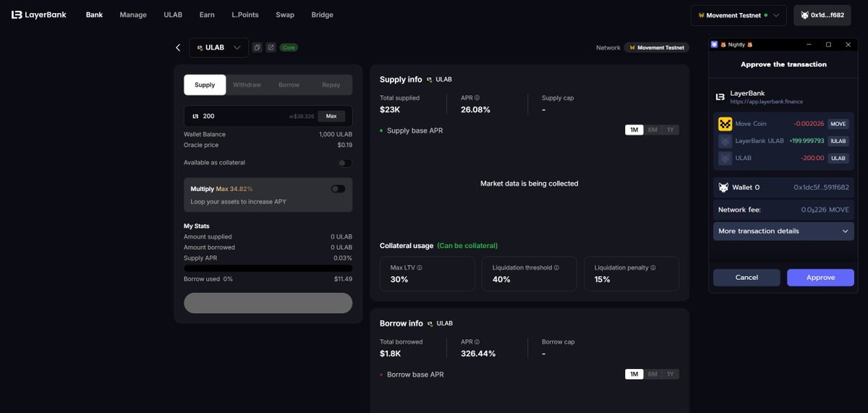Click the Wallet Balance value 1,000 ULAB
868x413 pixels.
pyautogui.click(x=336, y=135)
